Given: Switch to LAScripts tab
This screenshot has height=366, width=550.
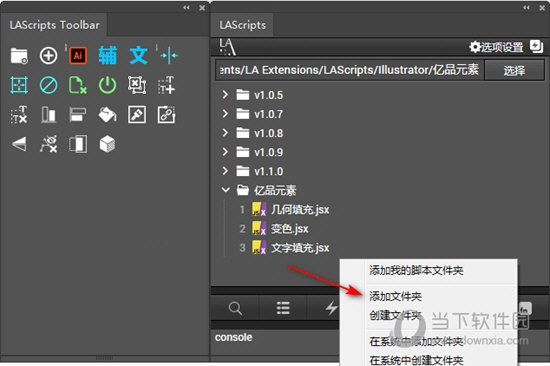Looking at the screenshot, I should (x=242, y=25).
